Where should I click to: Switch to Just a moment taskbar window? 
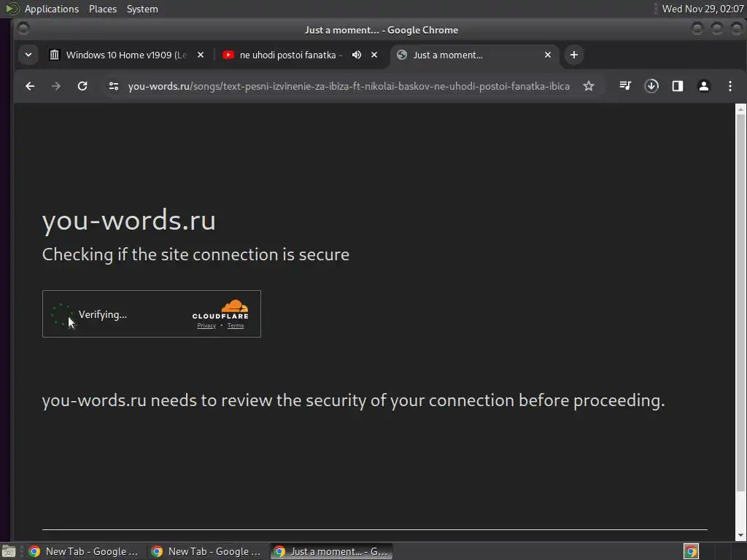tap(332, 551)
